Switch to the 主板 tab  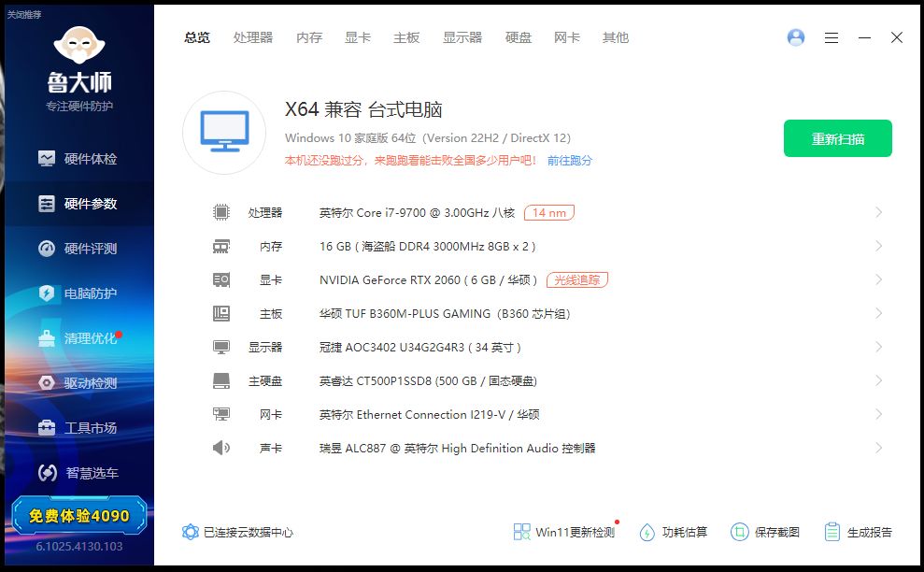[x=406, y=37]
